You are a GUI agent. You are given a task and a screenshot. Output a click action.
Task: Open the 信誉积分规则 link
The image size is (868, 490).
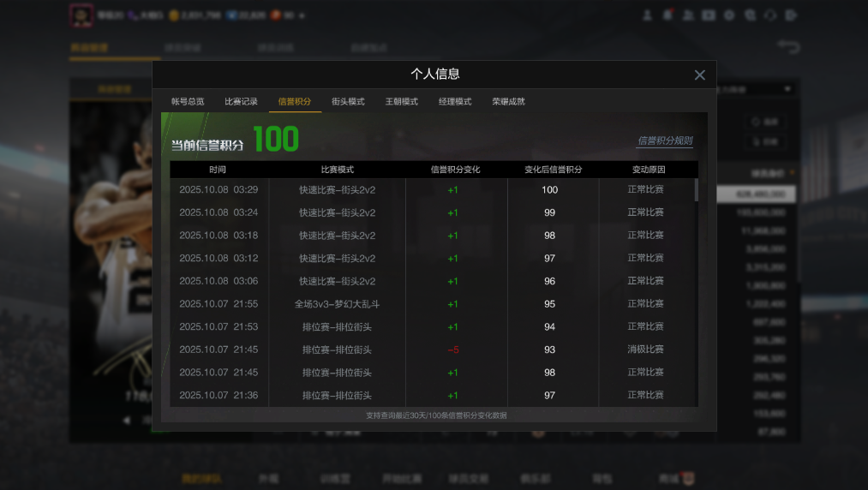[x=664, y=140]
